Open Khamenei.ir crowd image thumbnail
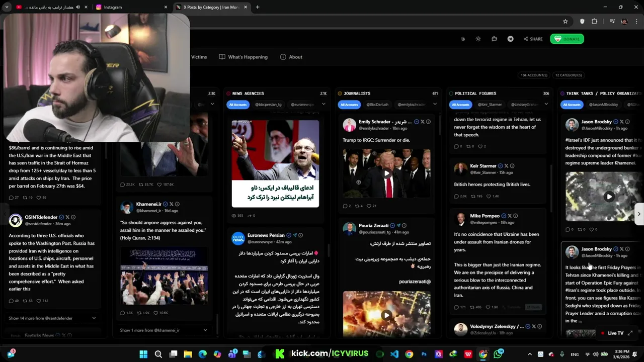 pos(164,276)
